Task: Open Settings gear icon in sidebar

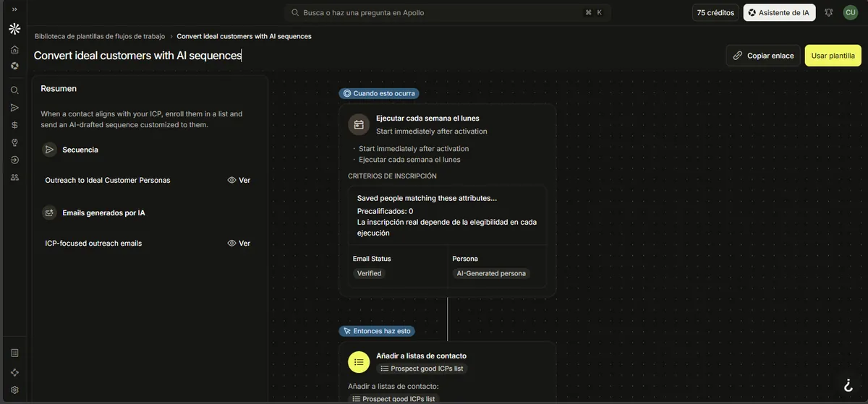Action: 14,390
